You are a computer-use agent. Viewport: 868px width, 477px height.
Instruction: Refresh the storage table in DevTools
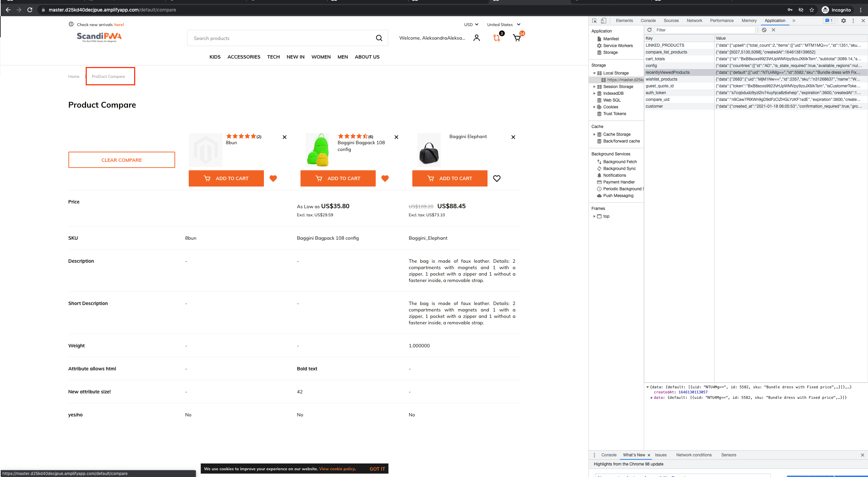649,30
